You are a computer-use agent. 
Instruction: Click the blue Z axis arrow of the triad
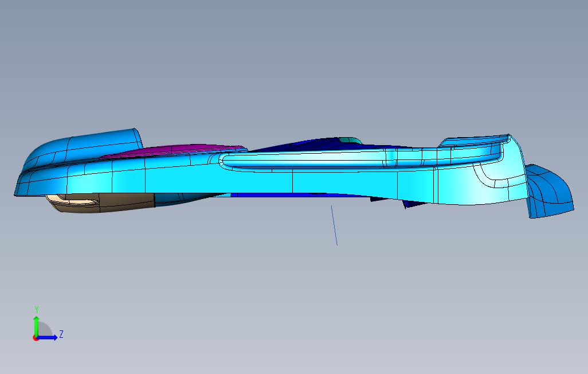point(47,337)
